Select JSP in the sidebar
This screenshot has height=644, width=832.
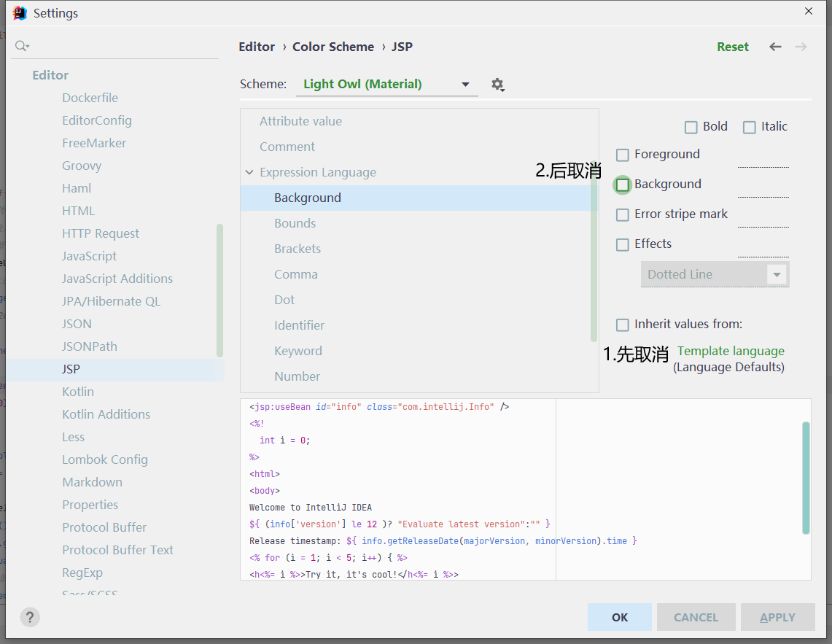click(115, 369)
